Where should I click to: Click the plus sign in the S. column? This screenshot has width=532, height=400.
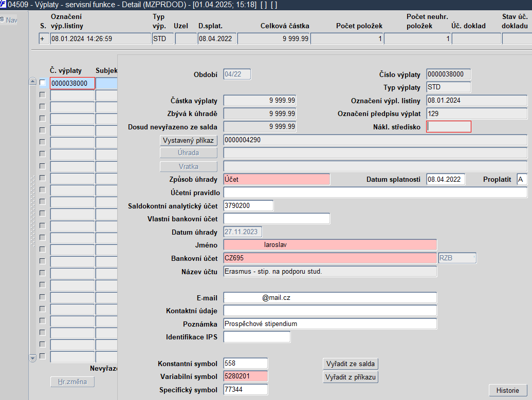tap(43, 39)
